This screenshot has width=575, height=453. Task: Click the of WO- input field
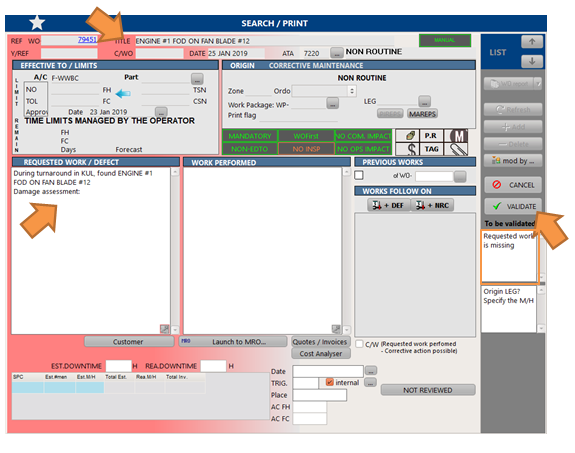(435, 176)
